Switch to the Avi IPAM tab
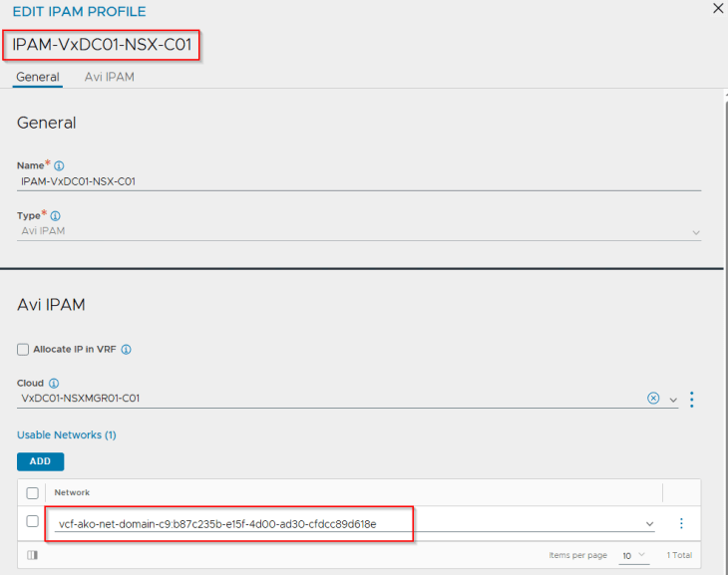The height and width of the screenshot is (575, 728). pos(109,77)
